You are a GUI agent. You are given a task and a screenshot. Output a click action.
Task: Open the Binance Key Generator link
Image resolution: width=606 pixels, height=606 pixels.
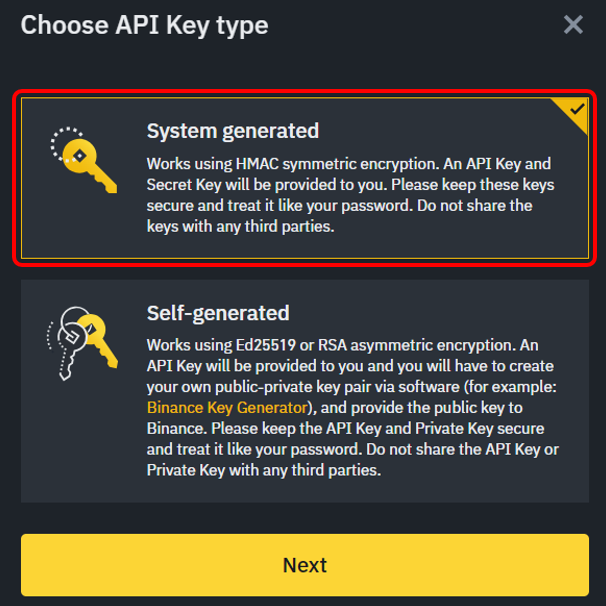pos(227,408)
